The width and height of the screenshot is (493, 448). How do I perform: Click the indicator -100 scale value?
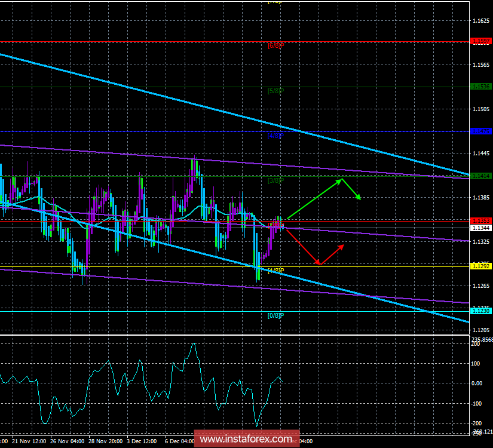pos(476,403)
